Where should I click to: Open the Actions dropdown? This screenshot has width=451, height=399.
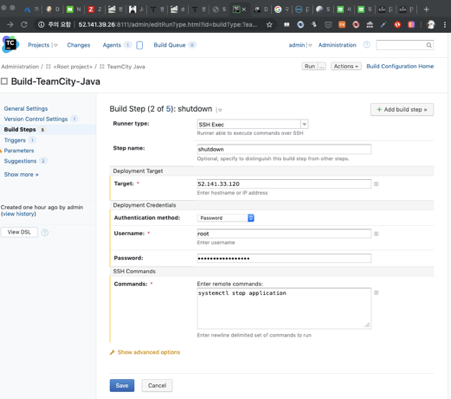click(346, 66)
